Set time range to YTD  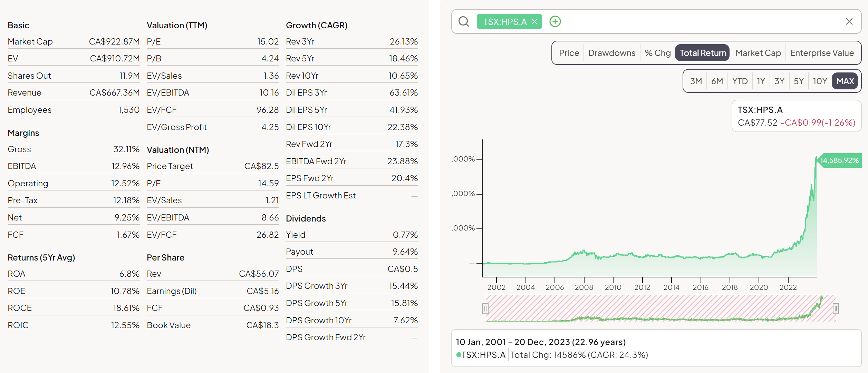pos(740,81)
